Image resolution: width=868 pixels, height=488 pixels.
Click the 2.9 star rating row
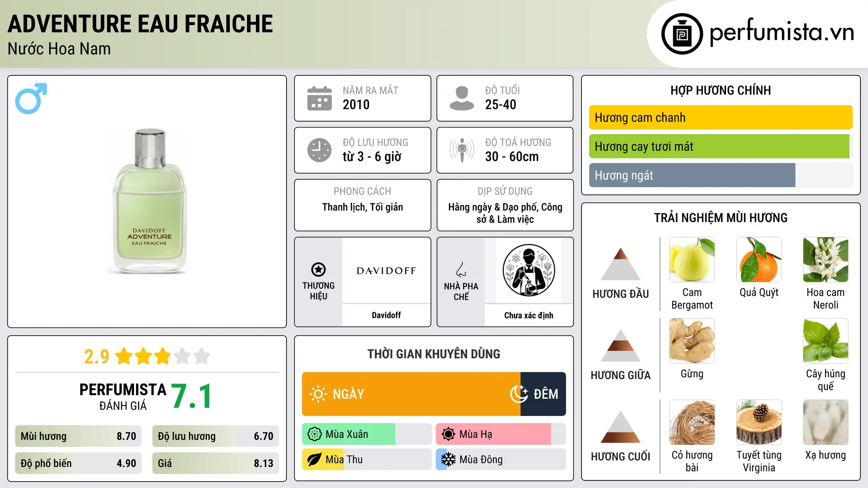click(147, 356)
